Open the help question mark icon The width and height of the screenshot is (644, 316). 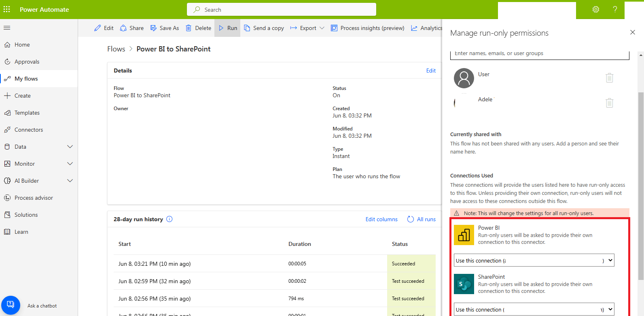click(x=615, y=9)
